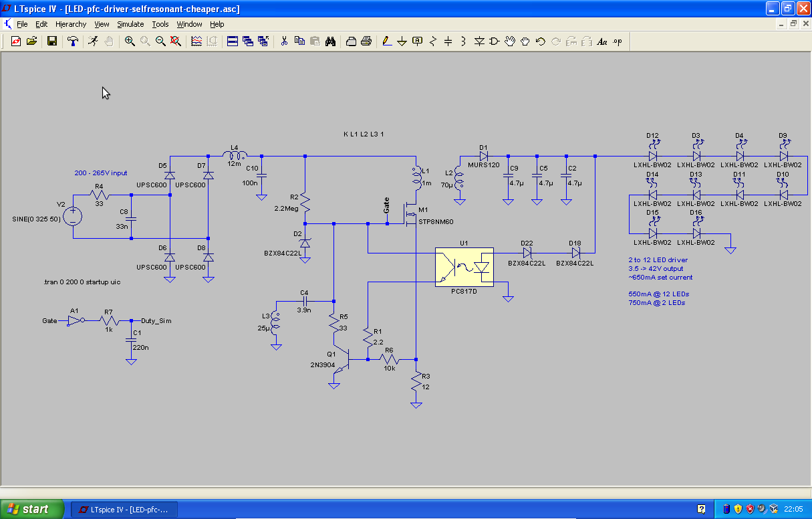Select the Label Net tool
812x519 pixels.
click(x=417, y=41)
